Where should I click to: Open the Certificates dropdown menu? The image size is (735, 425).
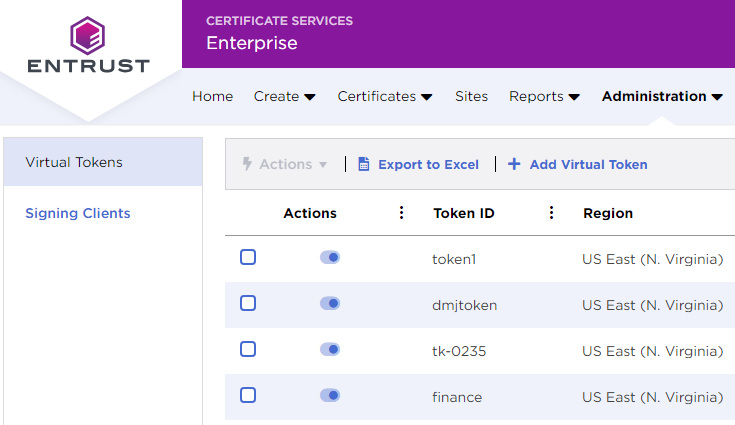(x=384, y=97)
